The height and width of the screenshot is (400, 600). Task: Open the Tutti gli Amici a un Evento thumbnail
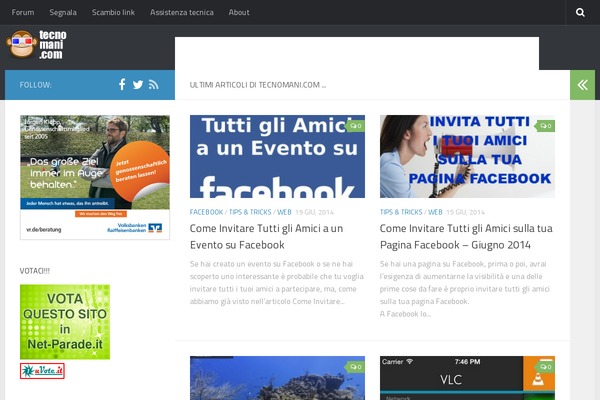[x=277, y=157]
